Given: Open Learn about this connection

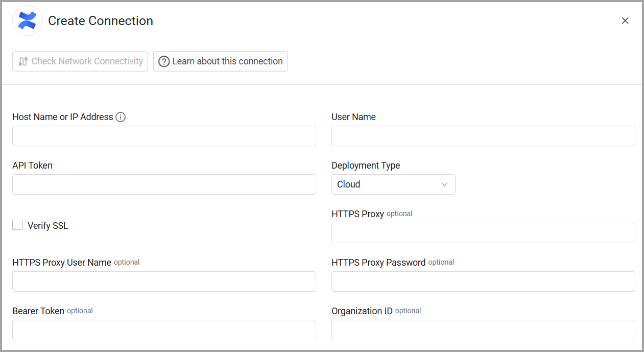Looking at the screenshot, I should click(221, 61).
